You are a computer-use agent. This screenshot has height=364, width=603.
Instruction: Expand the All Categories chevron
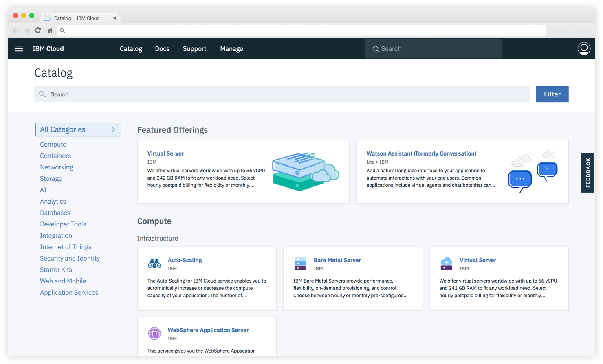(x=113, y=129)
